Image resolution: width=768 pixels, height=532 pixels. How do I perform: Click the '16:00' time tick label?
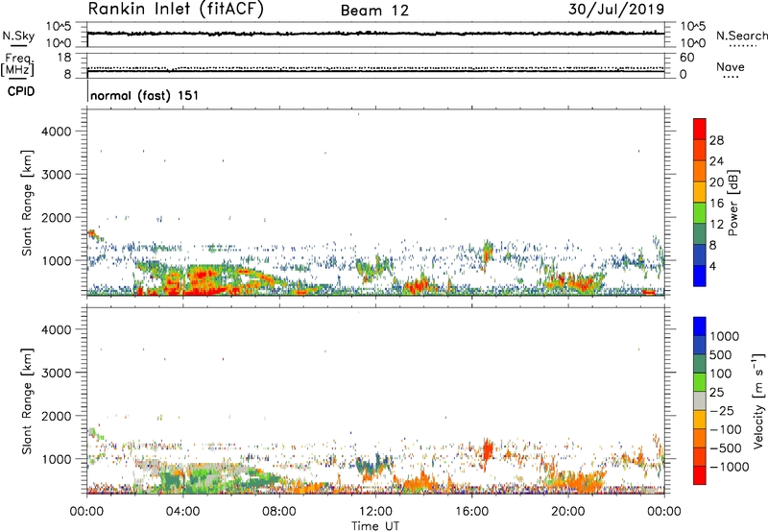click(471, 512)
